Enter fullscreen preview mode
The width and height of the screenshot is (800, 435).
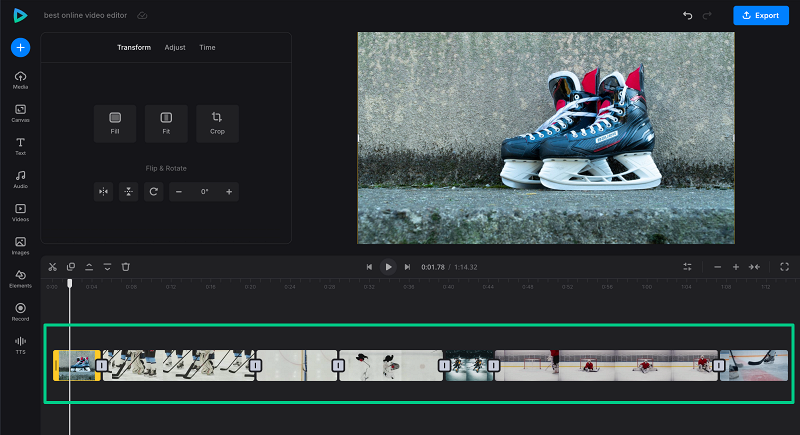785,267
